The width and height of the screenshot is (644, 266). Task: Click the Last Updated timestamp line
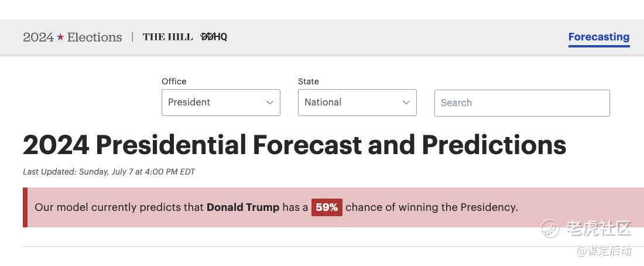point(109,172)
